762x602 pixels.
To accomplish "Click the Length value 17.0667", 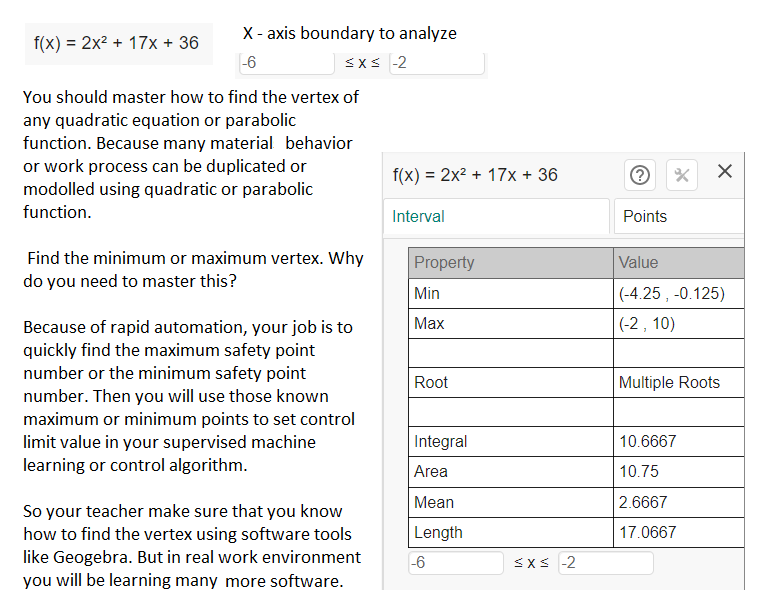I will click(x=647, y=532).
